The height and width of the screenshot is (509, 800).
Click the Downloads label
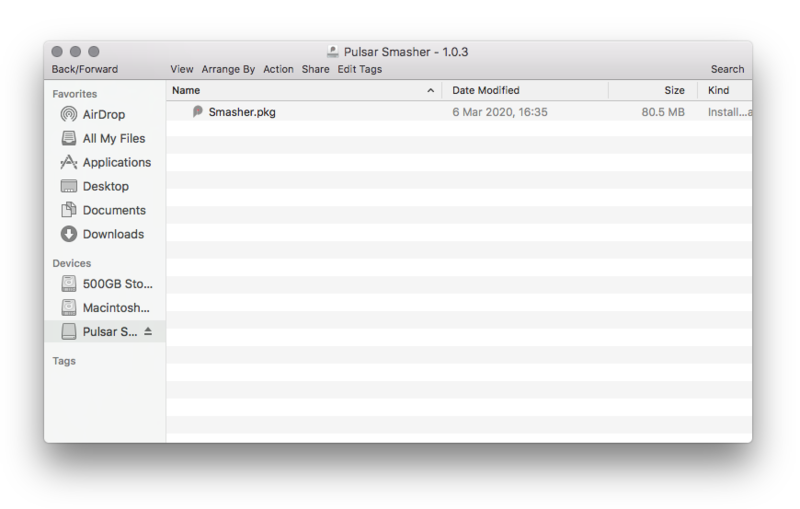[113, 234]
